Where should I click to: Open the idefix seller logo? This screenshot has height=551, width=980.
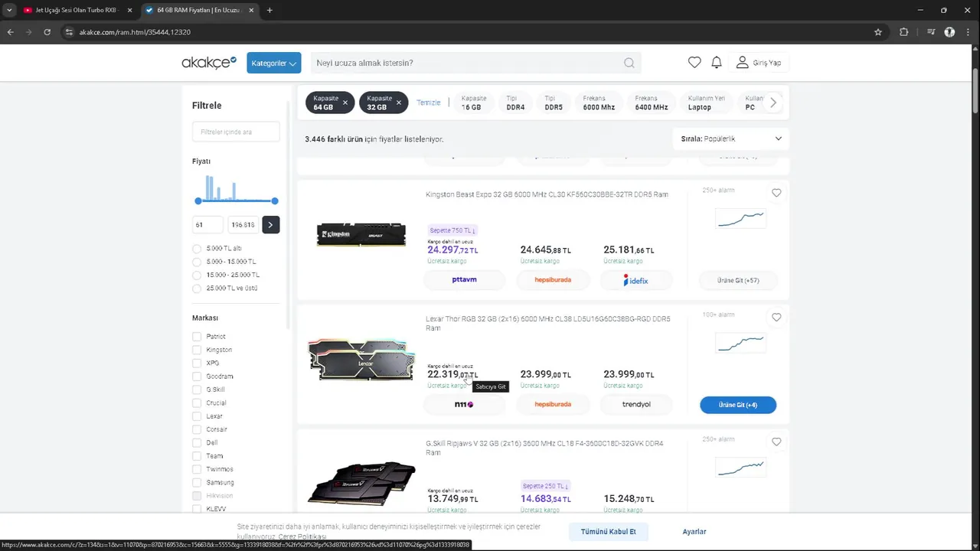tap(635, 280)
